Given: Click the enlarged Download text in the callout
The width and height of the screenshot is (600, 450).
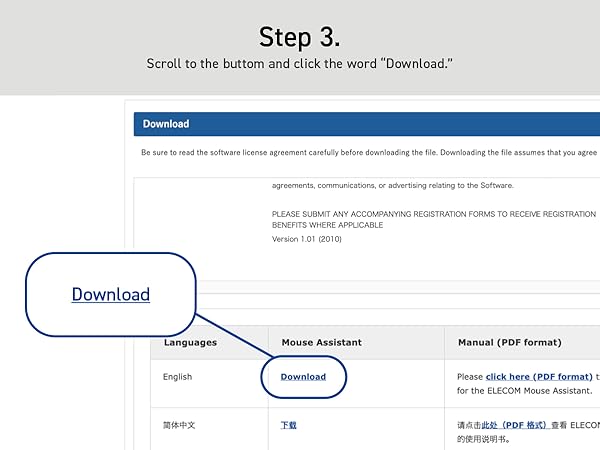Looking at the screenshot, I should [x=111, y=294].
